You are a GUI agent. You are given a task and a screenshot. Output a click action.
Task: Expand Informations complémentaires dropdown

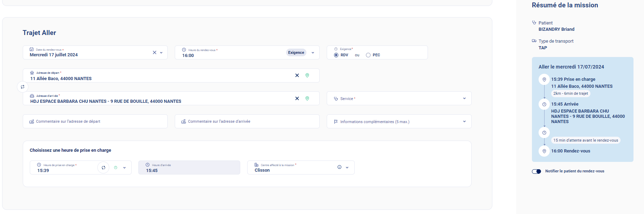pyautogui.click(x=464, y=122)
